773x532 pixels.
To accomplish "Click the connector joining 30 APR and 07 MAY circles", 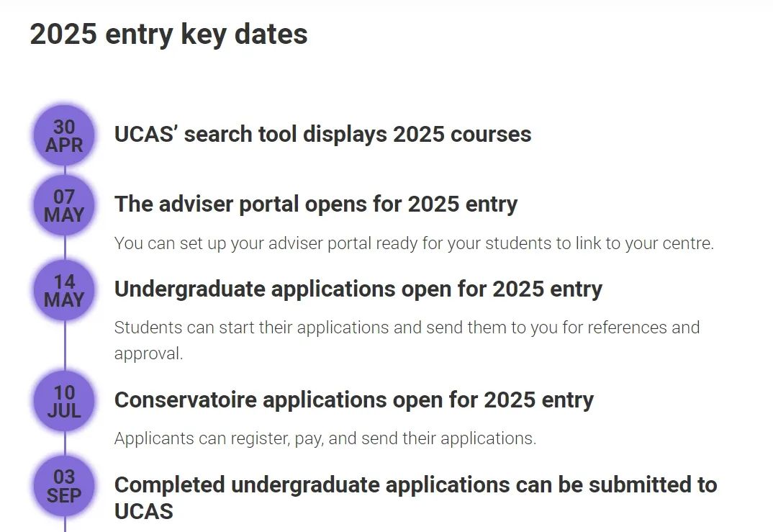I will [65, 171].
